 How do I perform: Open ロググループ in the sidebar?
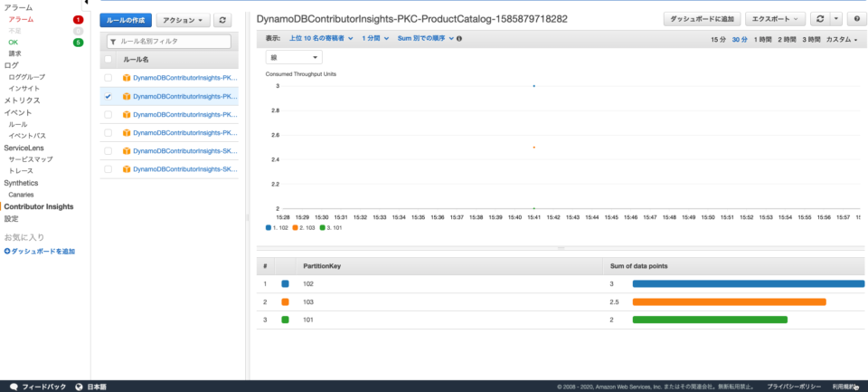click(x=26, y=77)
